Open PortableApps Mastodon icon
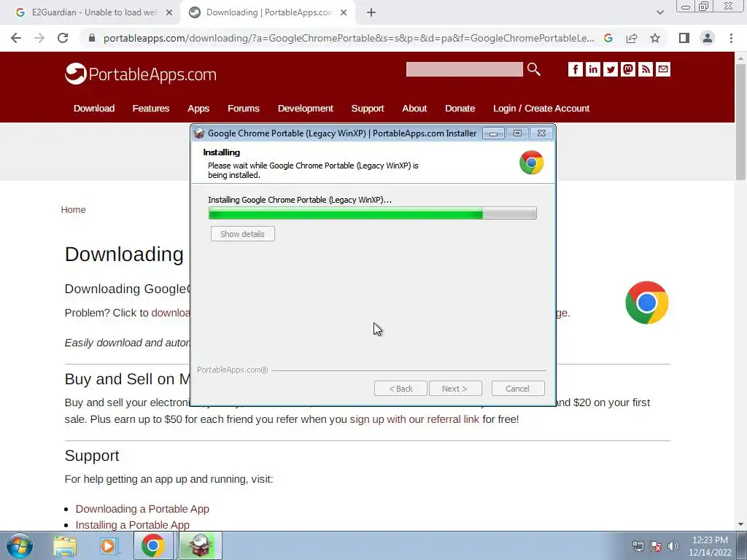 pos(628,69)
